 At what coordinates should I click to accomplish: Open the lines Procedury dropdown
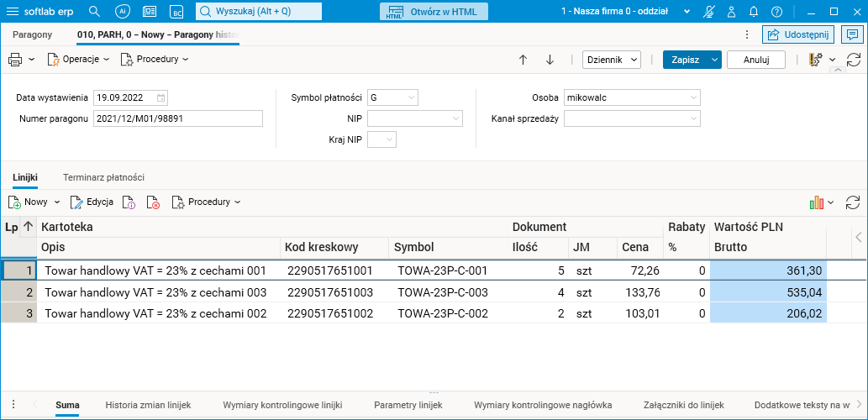[x=206, y=202]
